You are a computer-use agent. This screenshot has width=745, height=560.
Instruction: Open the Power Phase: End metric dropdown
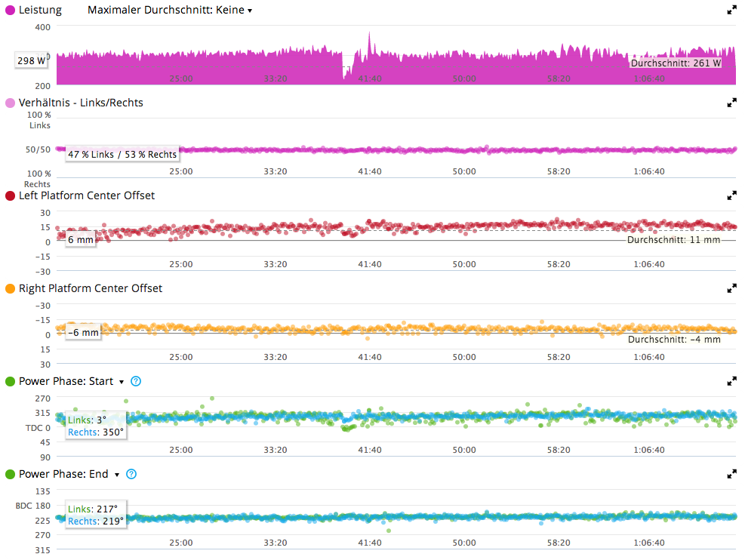tap(116, 475)
